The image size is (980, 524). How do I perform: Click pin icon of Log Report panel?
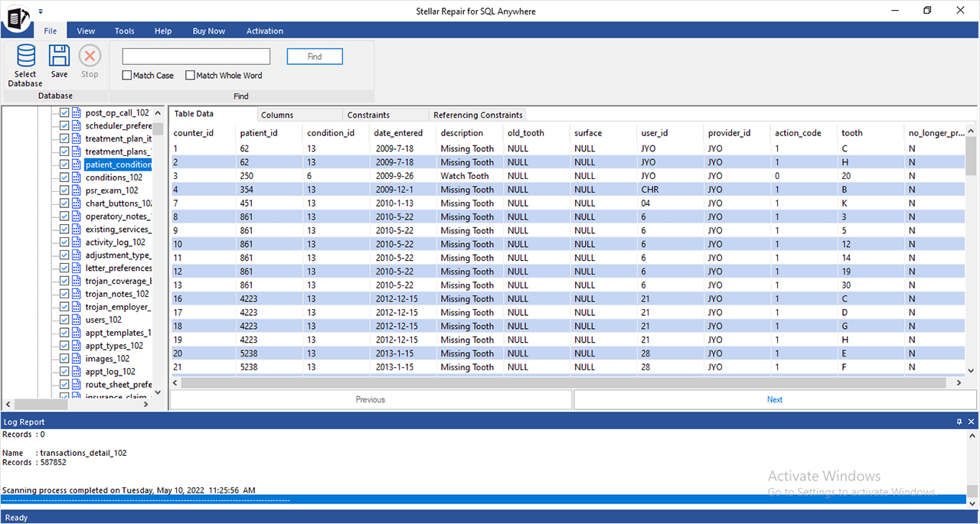click(x=959, y=421)
